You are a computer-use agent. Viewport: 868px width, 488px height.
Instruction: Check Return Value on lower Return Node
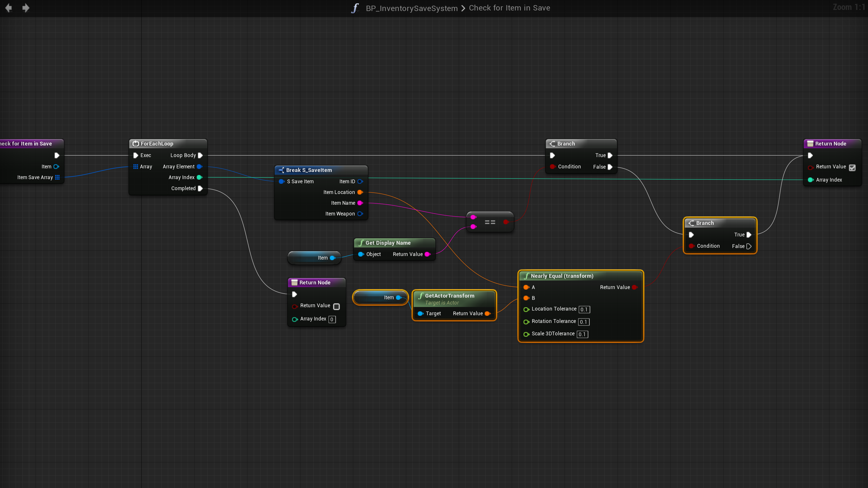click(x=336, y=306)
